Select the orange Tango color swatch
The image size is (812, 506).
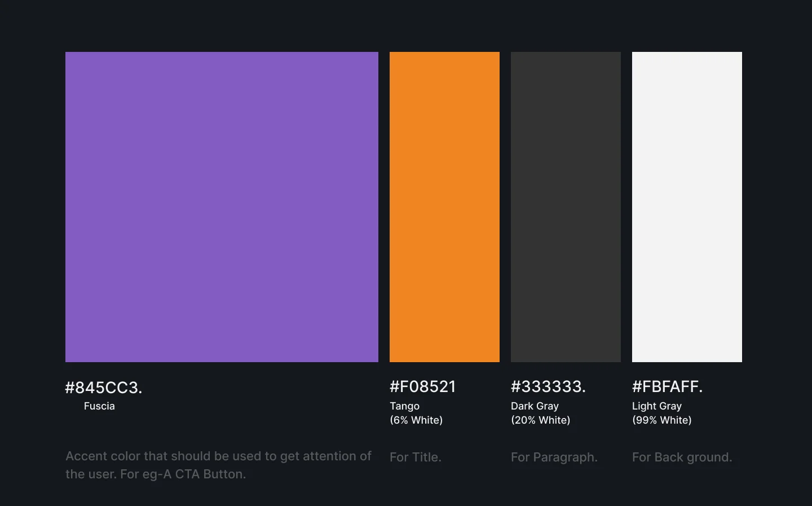pyautogui.click(x=444, y=206)
